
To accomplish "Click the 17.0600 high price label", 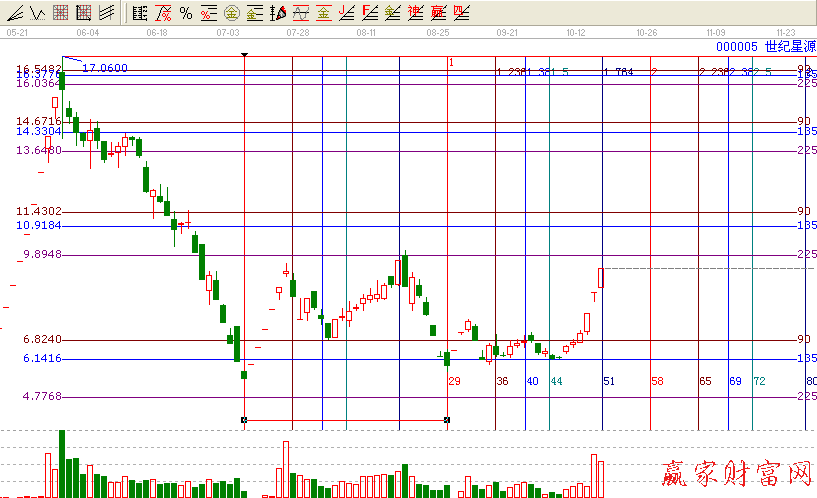I will pos(104,68).
